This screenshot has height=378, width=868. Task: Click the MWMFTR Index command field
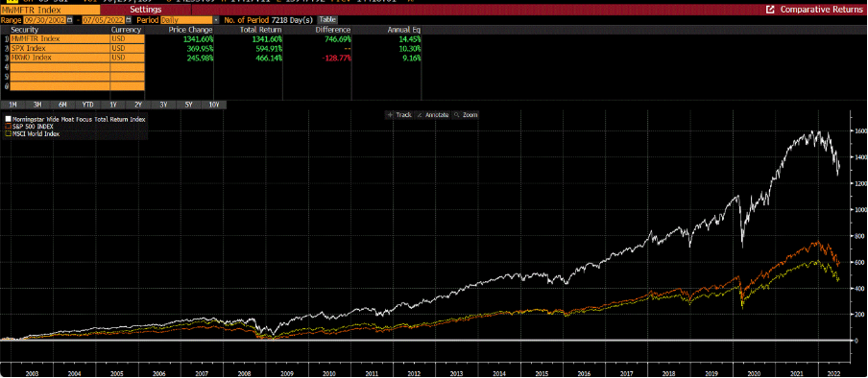[50, 10]
